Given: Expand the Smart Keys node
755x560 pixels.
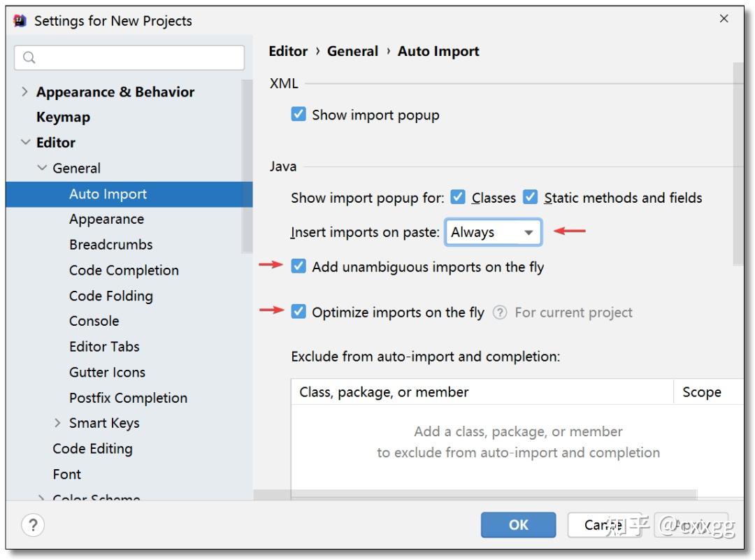Looking at the screenshot, I should [58, 422].
